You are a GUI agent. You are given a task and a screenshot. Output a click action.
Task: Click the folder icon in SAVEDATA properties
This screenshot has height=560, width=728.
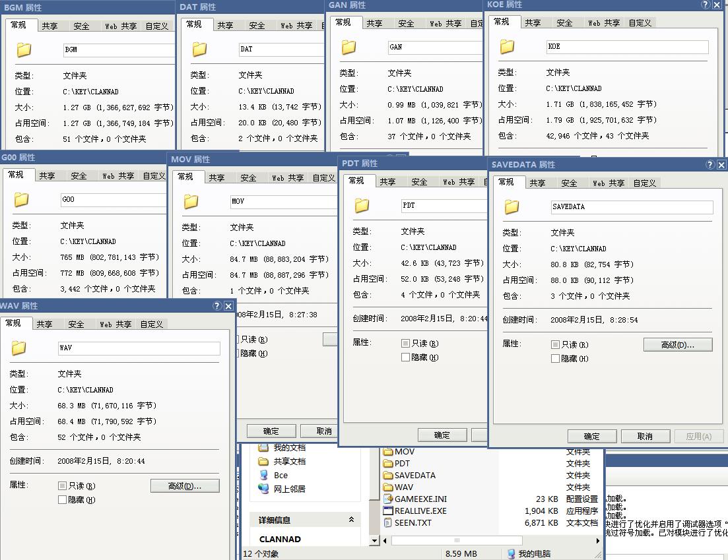pos(512,206)
